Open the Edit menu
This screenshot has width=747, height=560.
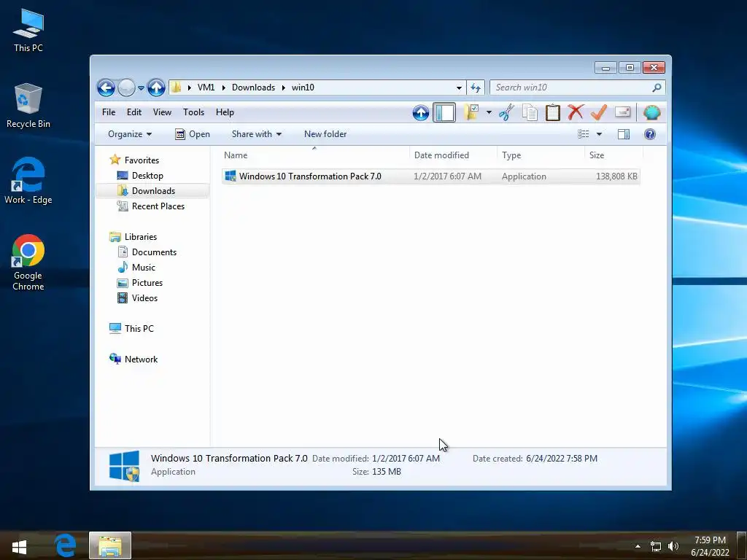[134, 112]
